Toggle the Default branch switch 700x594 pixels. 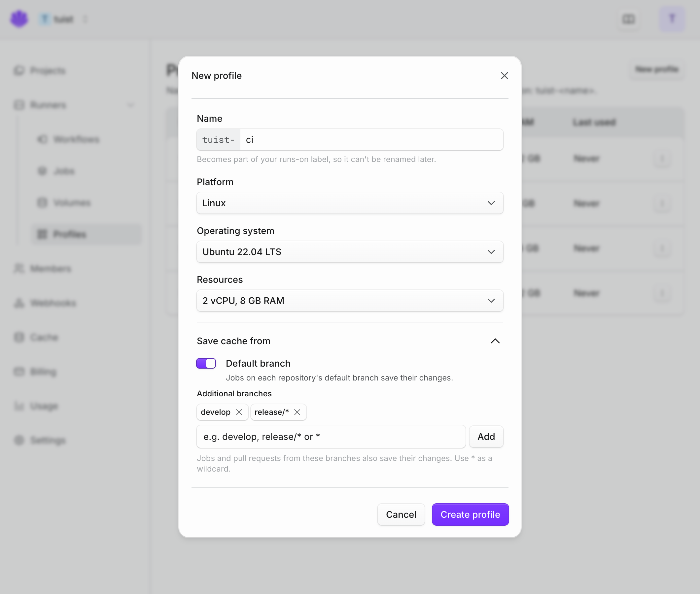[206, 363]
